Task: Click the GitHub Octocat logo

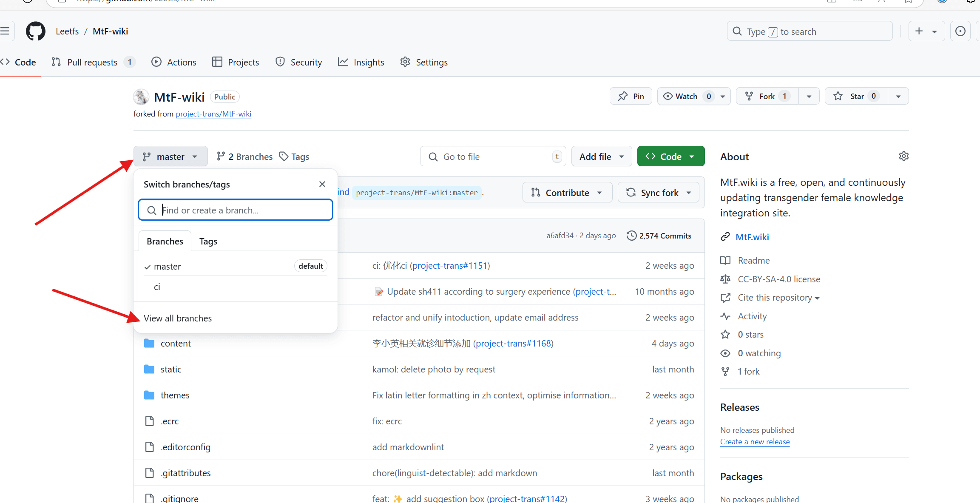Action: point(36,31)
